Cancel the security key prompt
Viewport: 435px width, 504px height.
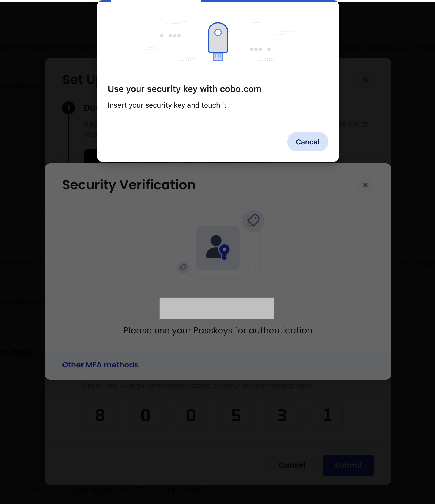308,142
